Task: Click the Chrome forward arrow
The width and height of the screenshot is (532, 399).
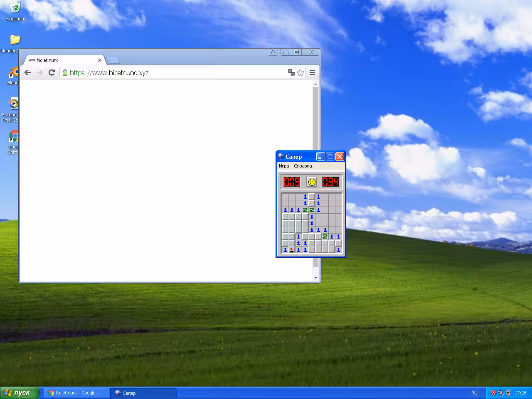Action: click(39, 73)
